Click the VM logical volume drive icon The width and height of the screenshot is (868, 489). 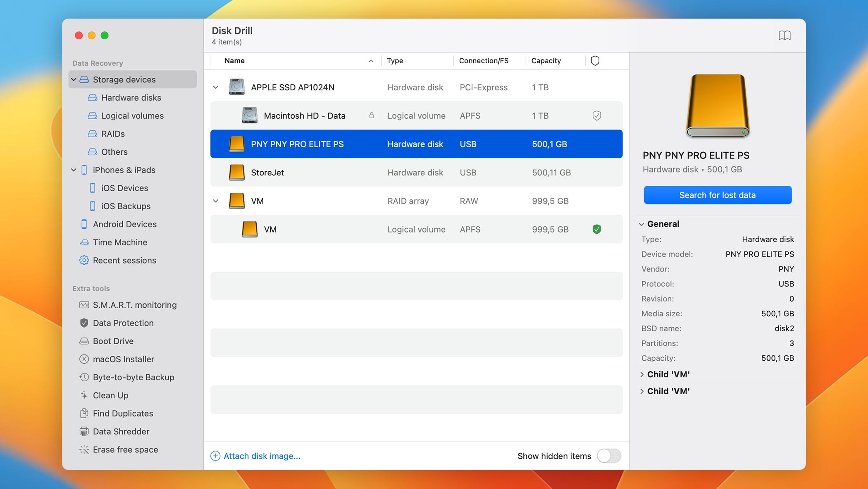(x=250, y=229)
